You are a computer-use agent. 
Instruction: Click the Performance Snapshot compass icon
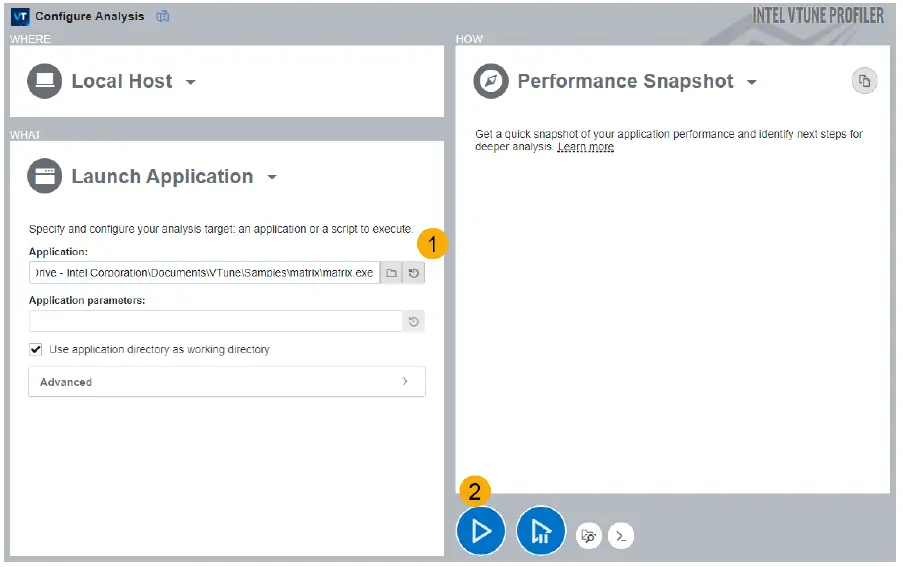click(491, 81)
